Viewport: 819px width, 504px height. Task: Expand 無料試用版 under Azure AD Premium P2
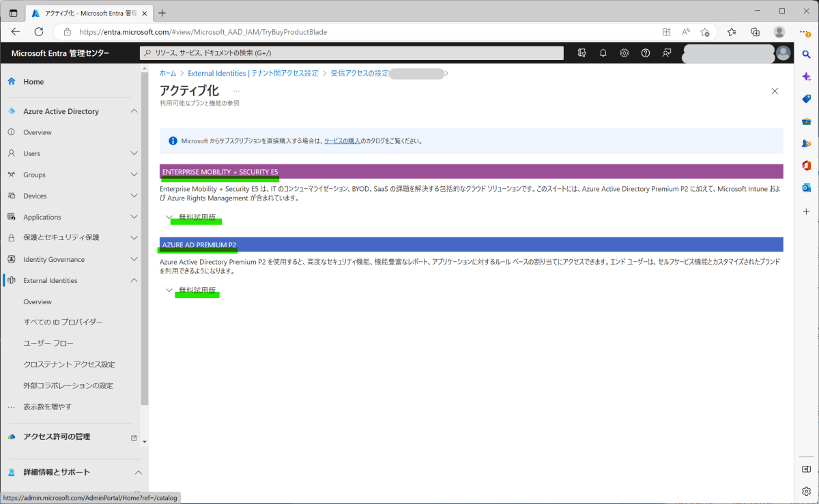[x=192, y=291]
